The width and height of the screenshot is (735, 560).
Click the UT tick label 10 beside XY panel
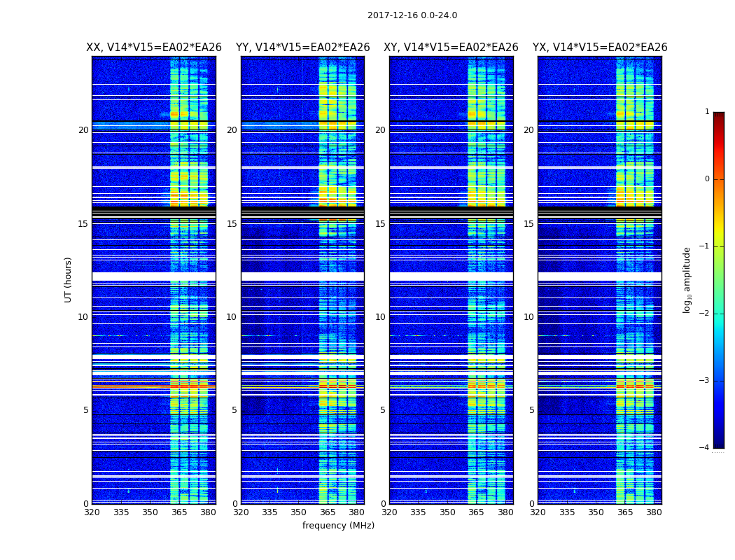[x=380, y=317]
